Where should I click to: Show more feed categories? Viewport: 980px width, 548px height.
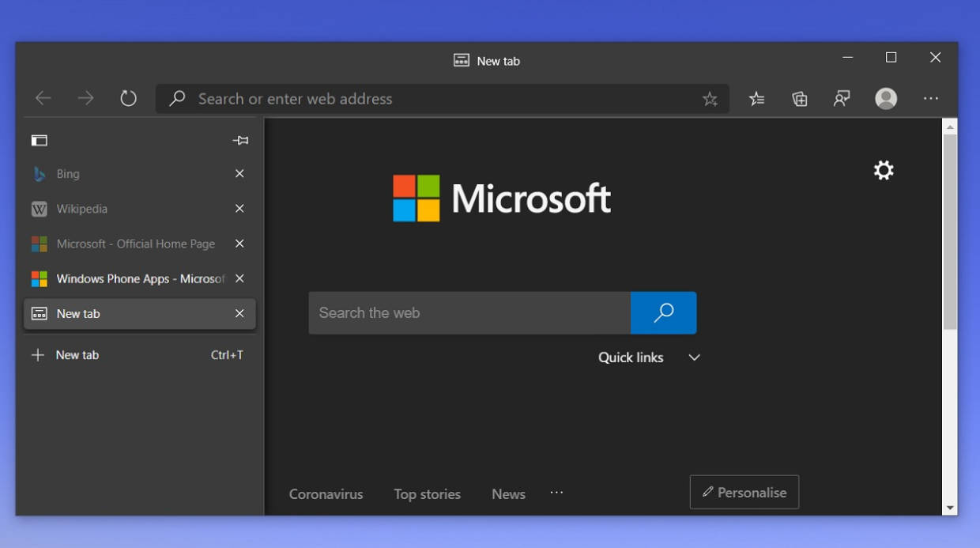tap(557, 493)
